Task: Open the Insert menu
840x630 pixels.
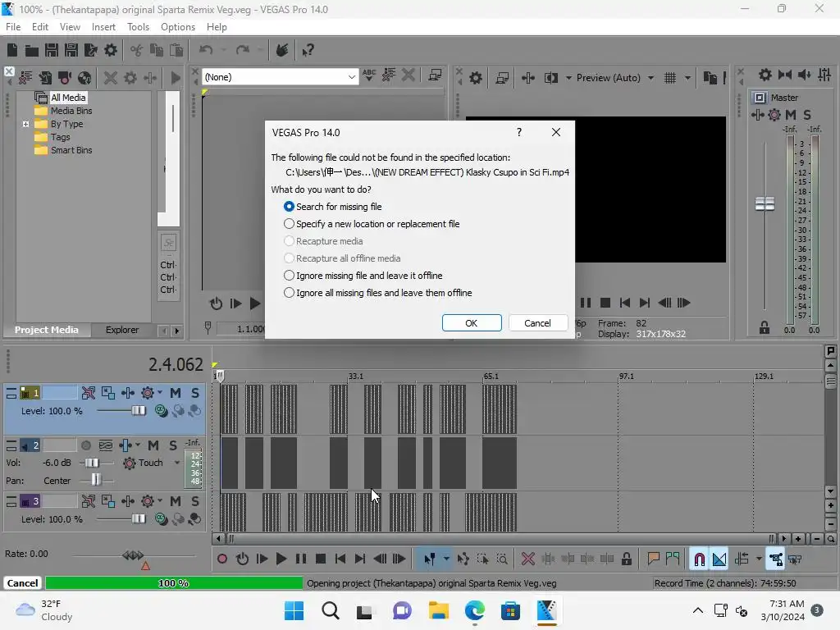Action: (x=103, y=27)
